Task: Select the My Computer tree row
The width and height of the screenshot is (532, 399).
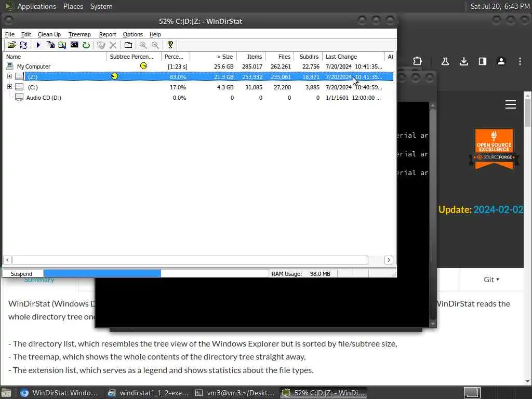Action: point(198,66)
